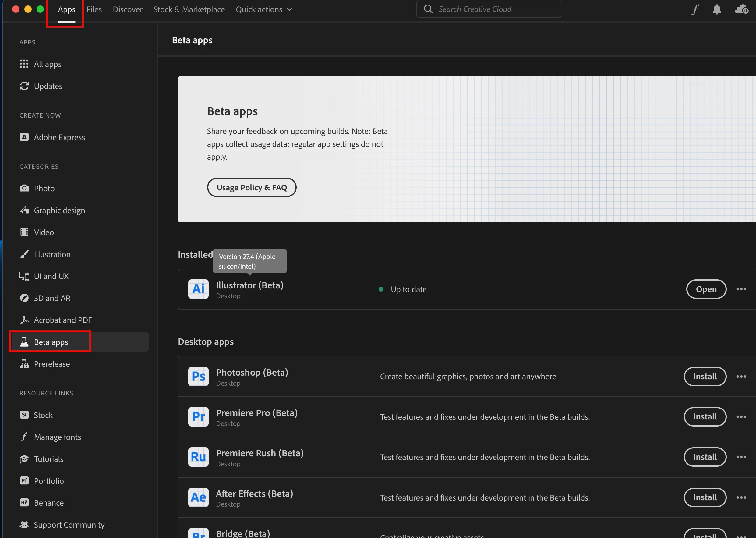Open more options for Illustrator (Beta)
Screen dimensions: 756x538
point(741,289)
